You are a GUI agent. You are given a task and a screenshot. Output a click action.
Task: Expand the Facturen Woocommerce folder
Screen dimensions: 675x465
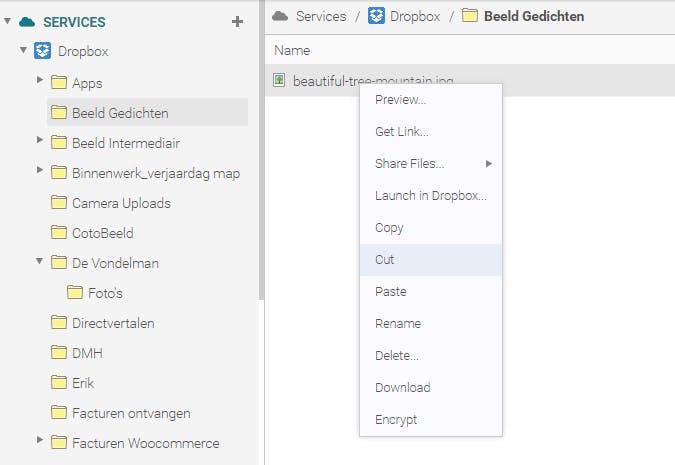pyautogui.click(x=40, y=440)
